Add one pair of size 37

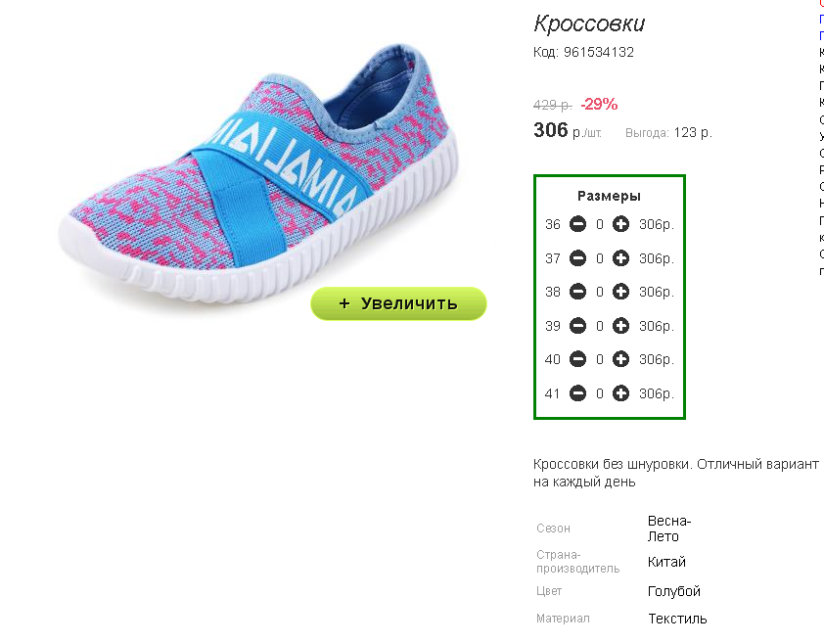pyautogui.click(x=620, y=258)
